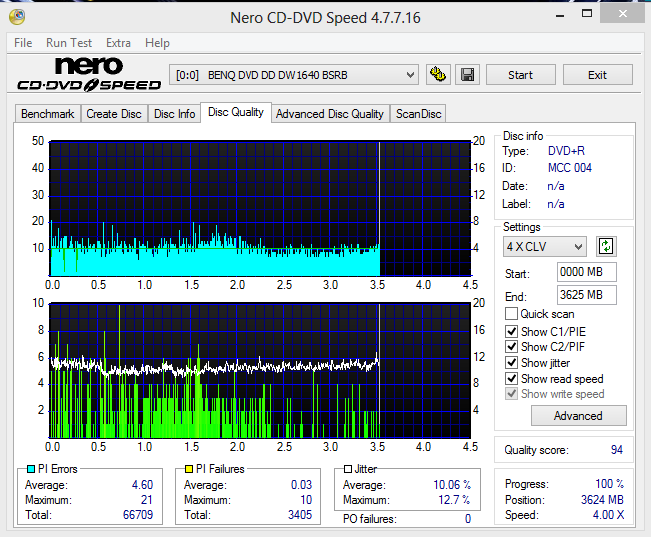Click the disc type value DVD+R
Viewport: 651px width, 537px height.
point(566,151)
